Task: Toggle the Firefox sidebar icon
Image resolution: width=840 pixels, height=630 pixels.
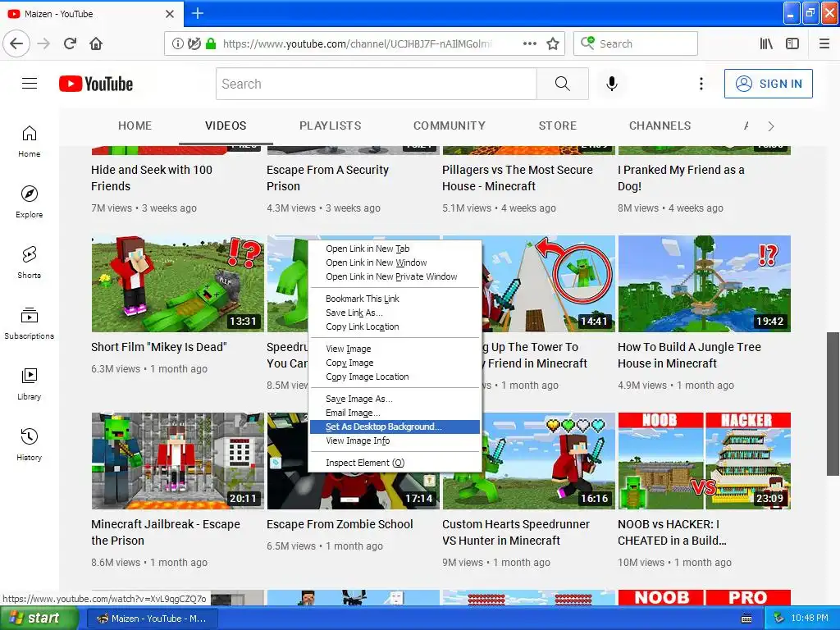Action: (792, 44)
